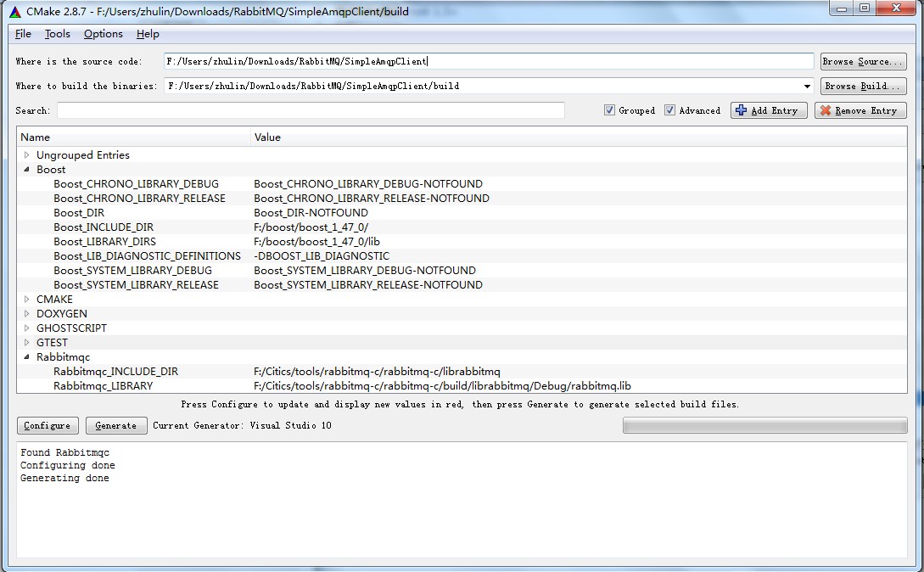Click the Browse Build button
Viewport: 924px width, 572px height.
863,86
